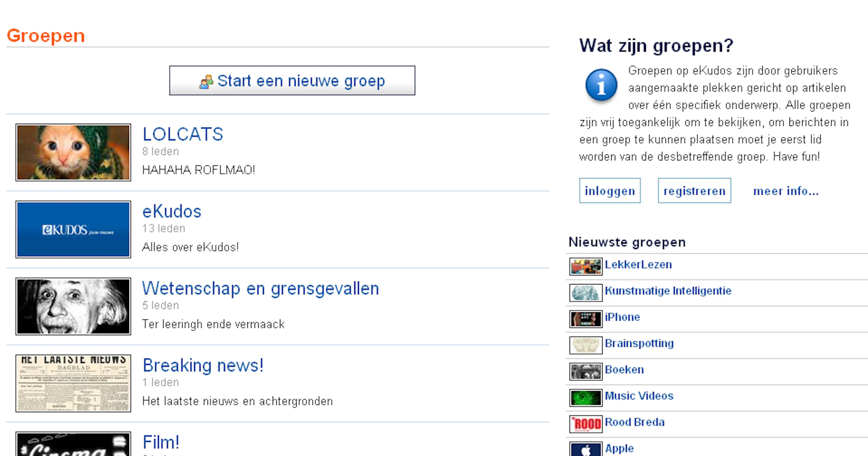Click the Brainspotting thumbnail icon

[x=586, y=345]
